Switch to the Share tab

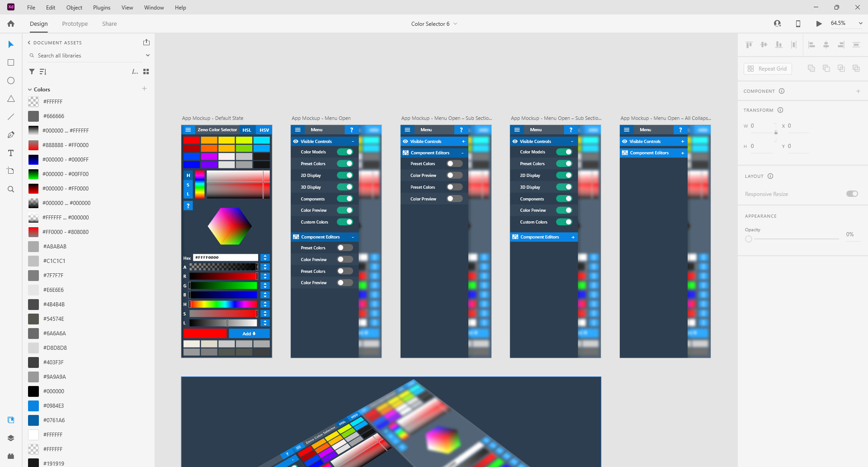(109, 24)
